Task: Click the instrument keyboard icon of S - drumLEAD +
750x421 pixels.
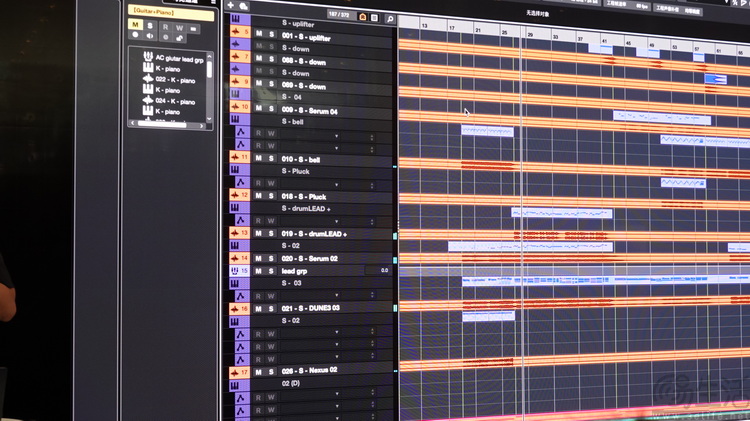Action: pyautogui.click(x=235, y=207)
